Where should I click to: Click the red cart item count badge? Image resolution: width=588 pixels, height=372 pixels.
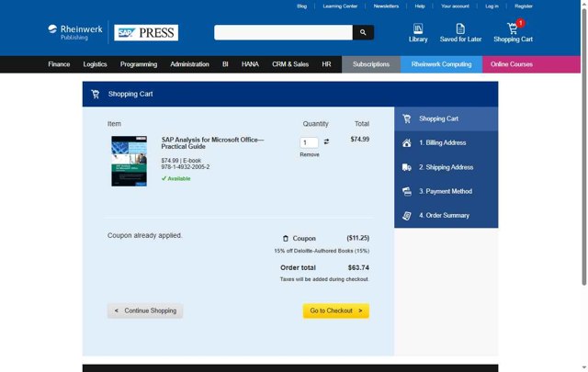pyautogui.click(x=520, y=23)
